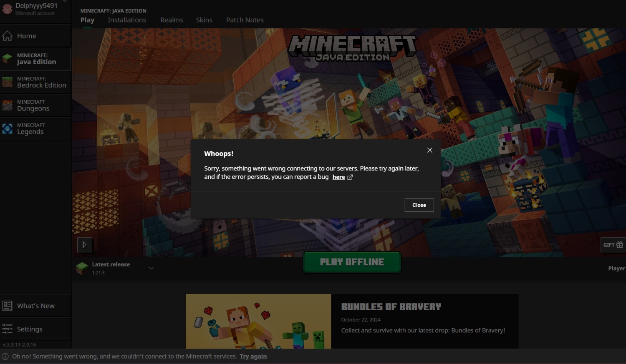Open What's New in the sidebar
The height and width of the screenshot is (364, 626).
click(x=35, y=306)
